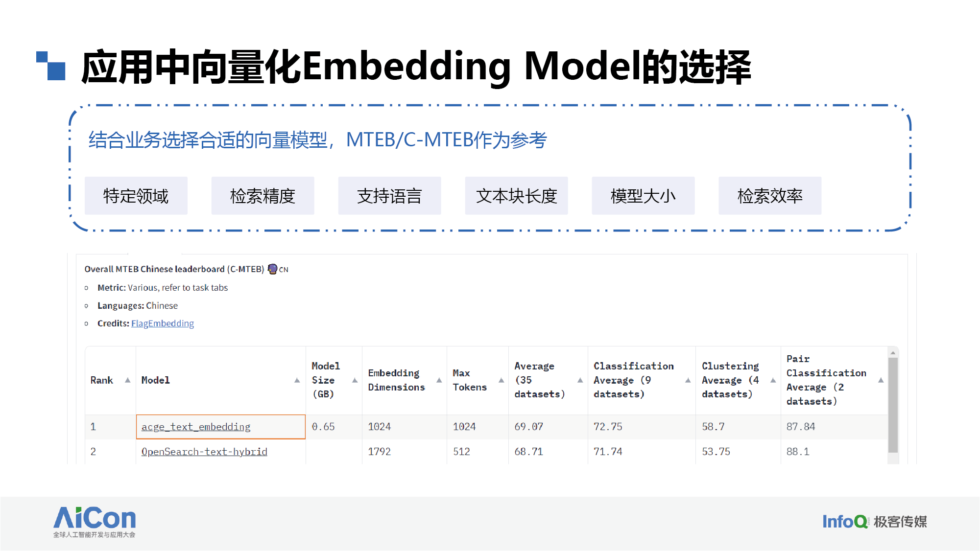Image resolution: width=980 pixels, height=551 pixels.
Task: Select the 文本块长度 box
Action: 516,196
